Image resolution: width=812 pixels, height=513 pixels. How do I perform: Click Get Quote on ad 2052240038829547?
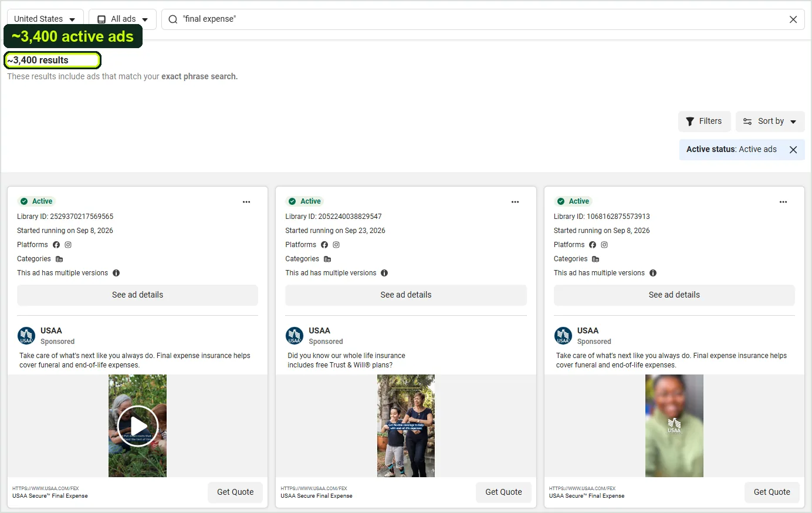pos(503,492)
